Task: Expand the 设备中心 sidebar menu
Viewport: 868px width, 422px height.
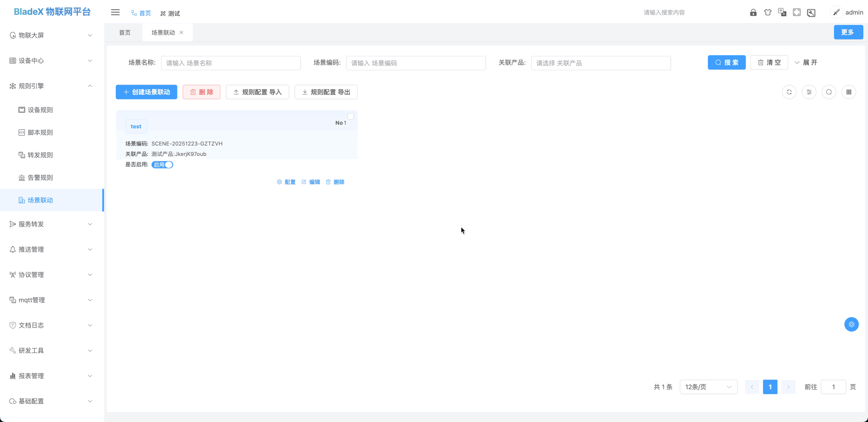Action: point(51,61)
